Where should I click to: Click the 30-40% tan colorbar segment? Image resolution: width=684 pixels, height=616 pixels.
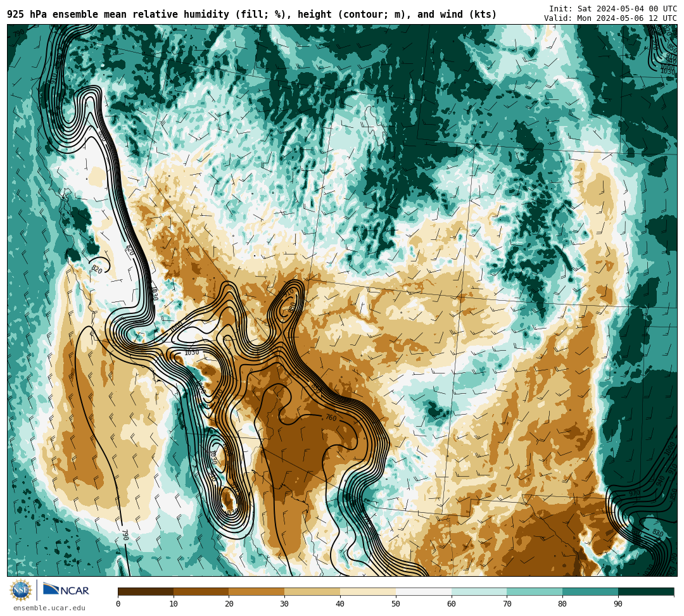[312, 591]
